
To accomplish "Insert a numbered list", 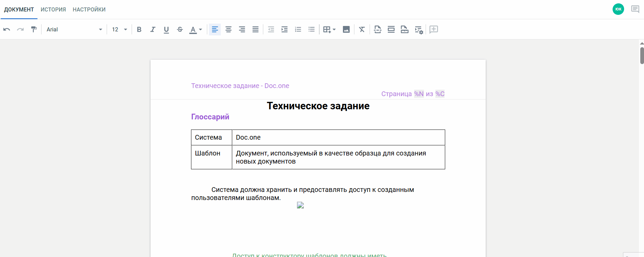I will (x=298, y=29).
